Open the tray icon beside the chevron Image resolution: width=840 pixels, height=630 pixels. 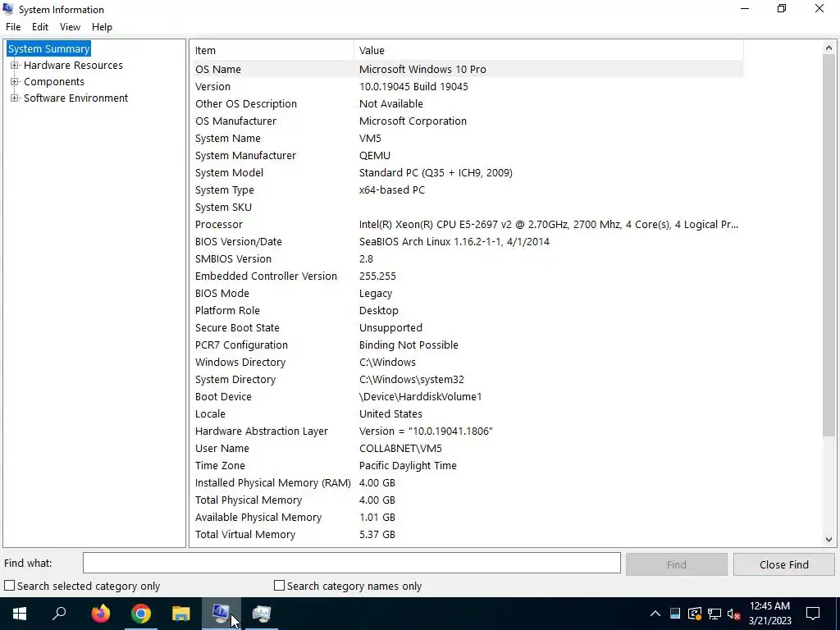pyautogui.click(x=675, y=614)
